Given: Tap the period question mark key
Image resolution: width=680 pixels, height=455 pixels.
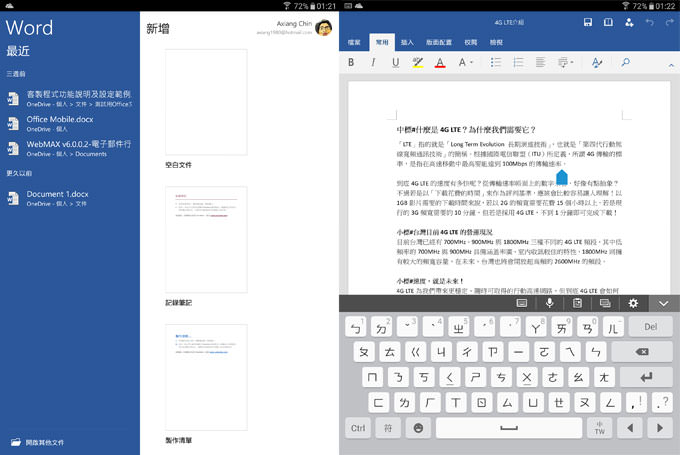Looking at the screenshot, I should [662, 403].
